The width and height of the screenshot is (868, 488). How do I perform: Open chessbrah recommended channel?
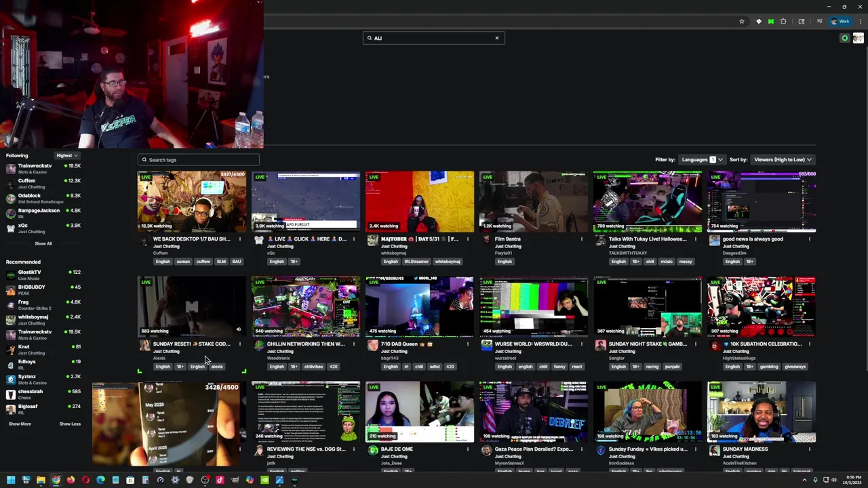(x=43, y=394)
